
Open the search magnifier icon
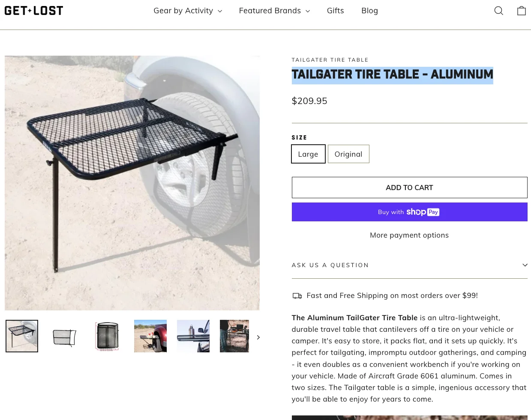click(x=498, y=11)
